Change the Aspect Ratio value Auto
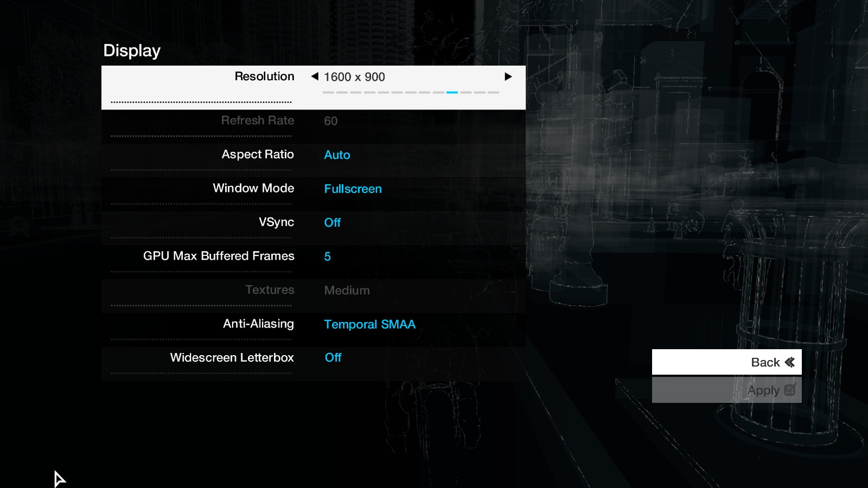 pos(337,155)
